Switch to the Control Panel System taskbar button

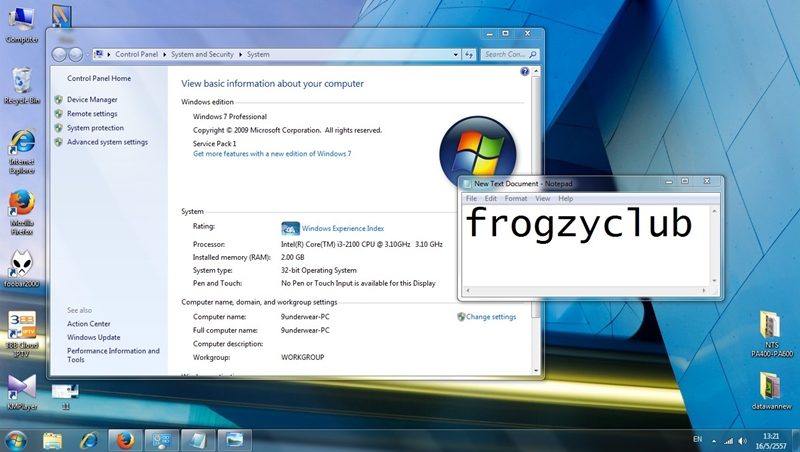pos(162,440)
